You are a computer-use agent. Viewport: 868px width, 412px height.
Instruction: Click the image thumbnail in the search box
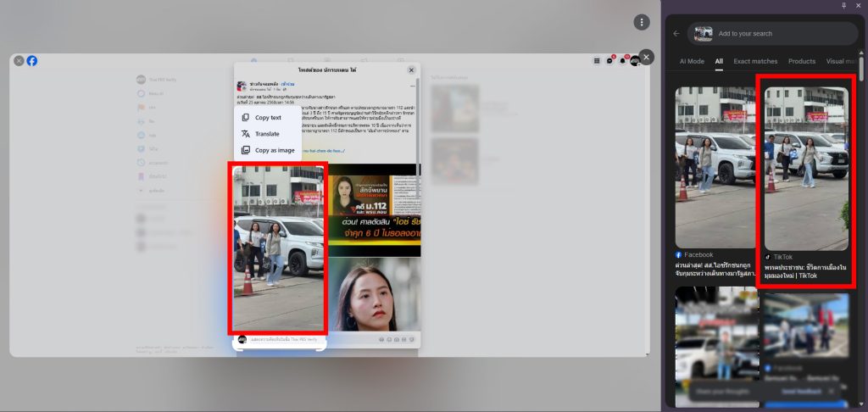[x=703, y=34]
